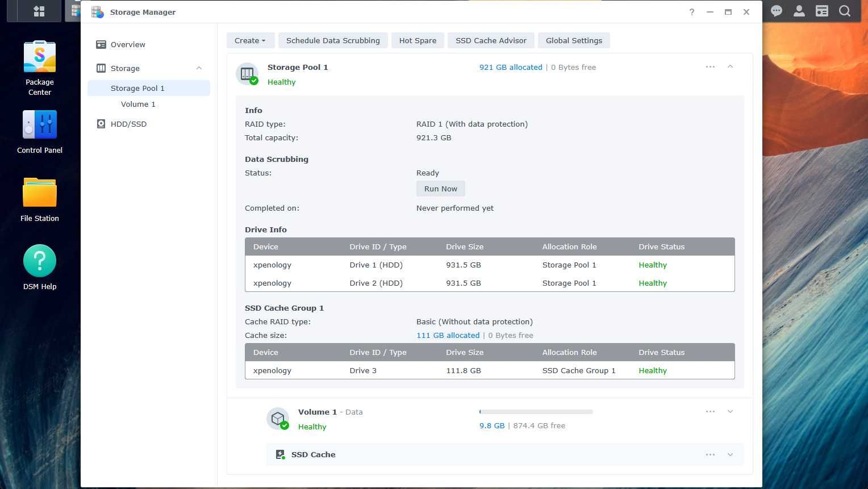Click the Volume 1 - Data title
The width and height of the screenshot is (868, 489).
[330, 412]
